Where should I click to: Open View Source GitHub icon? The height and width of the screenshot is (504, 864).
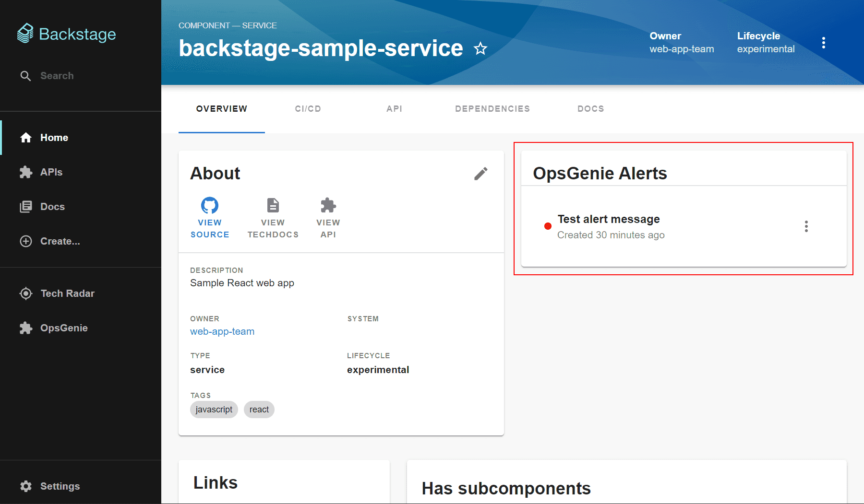[x=210, y=205]
